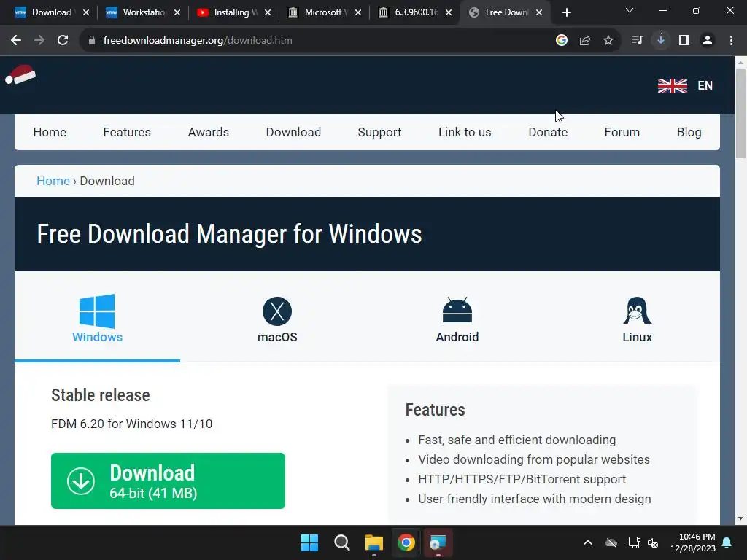Click the green Download 64-bit button
The height and width of the screenshot is (560, 747).
point(169,481)
